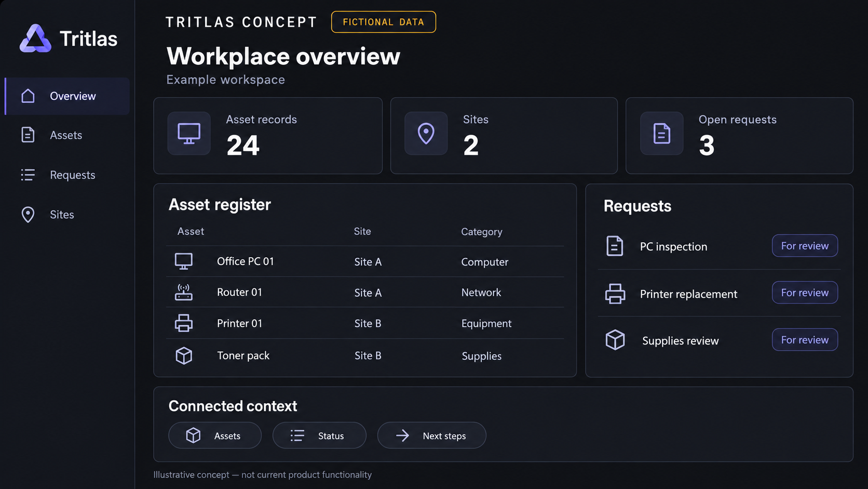Click the printer icon in Printer 01 row
Screen dimensions: 868x489
(x=184, y=323)
